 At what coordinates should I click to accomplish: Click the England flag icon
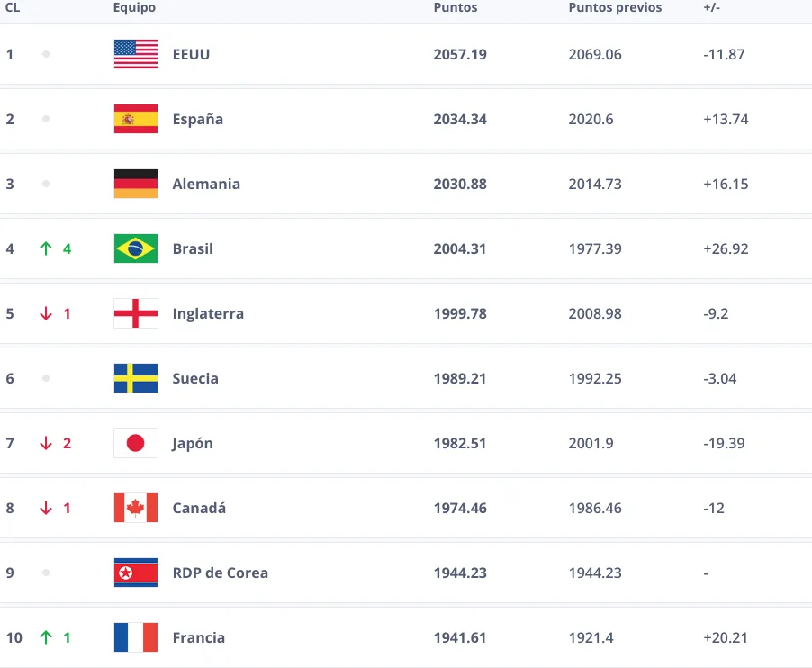136,313
